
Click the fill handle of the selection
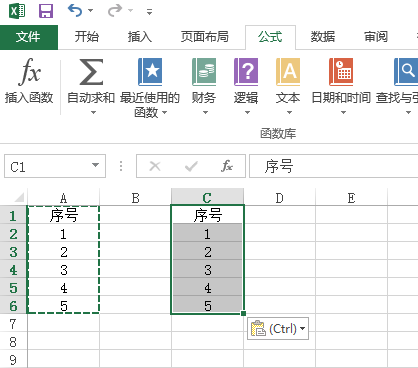tap(243, 313)
